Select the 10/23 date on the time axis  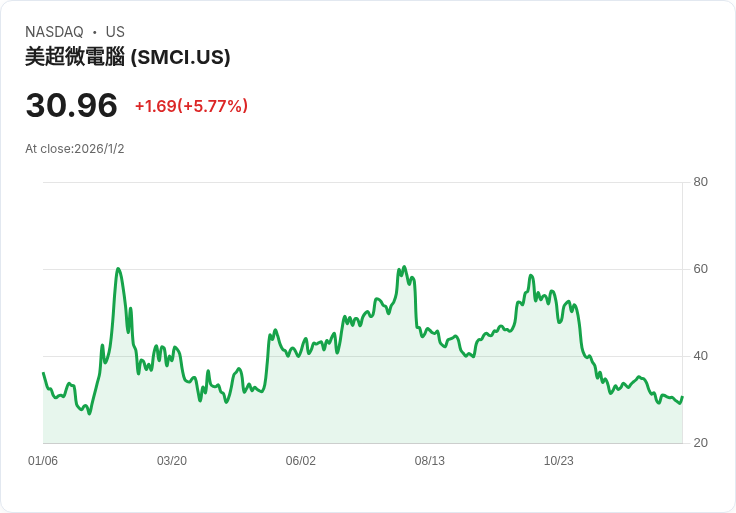[x=559, y=461]
